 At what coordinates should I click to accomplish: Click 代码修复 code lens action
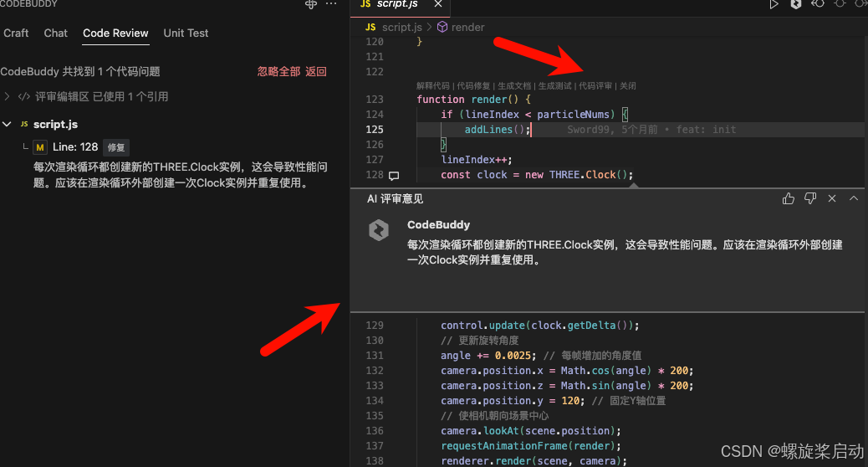coord(473,86)
